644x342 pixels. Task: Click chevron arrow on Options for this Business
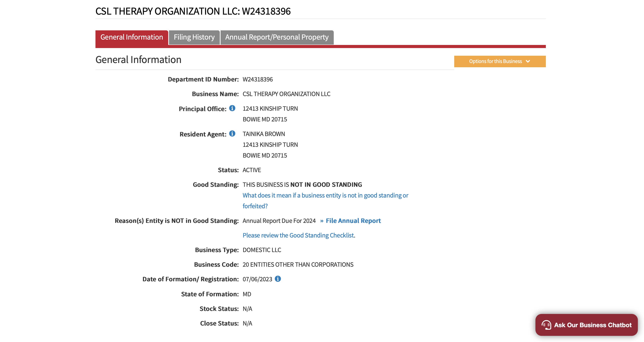pyautogui.click(x=528, y=61)
